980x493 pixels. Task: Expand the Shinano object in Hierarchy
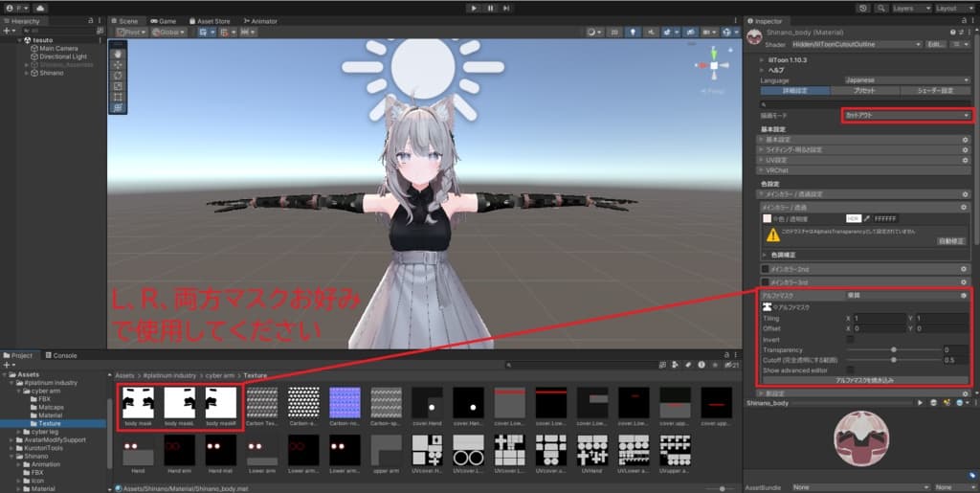(x=28, y=73)
